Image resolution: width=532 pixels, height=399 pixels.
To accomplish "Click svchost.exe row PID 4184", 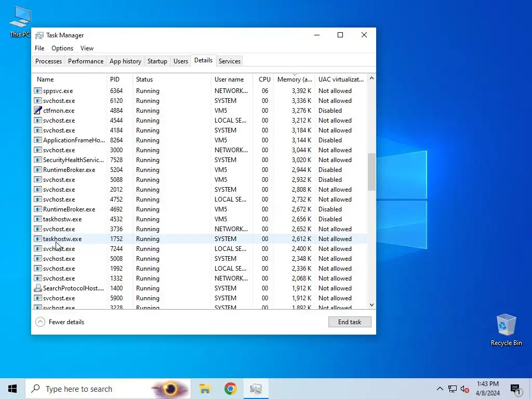I will pyautogui.click(x=199, y=130).
